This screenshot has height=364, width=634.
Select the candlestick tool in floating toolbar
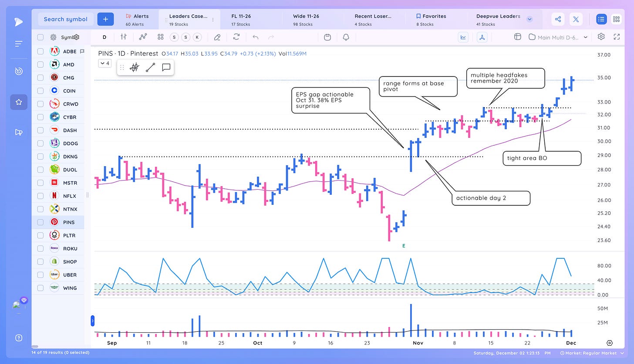pos(134,67)
